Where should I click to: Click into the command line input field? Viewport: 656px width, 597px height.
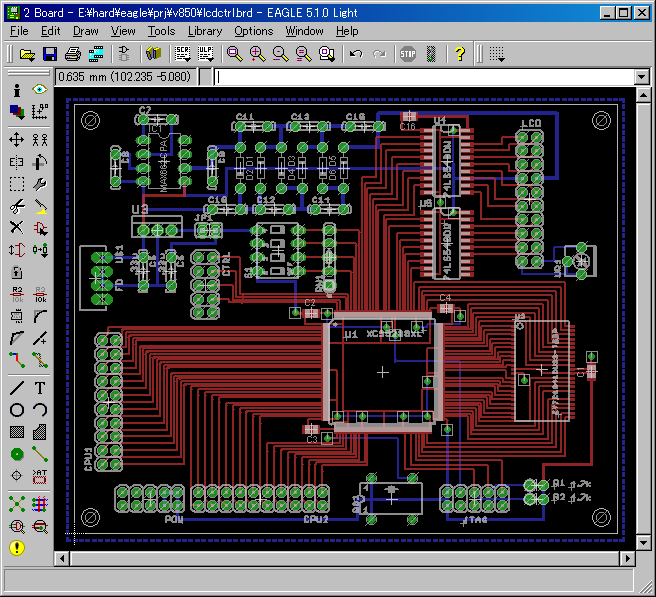(x=425, y=77)
